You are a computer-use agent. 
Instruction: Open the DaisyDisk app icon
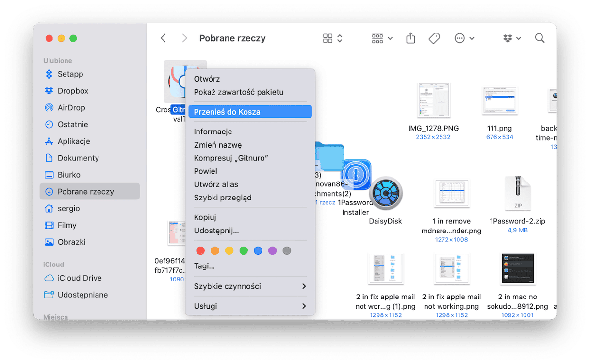pyautogui.click(x=386, y=194)
